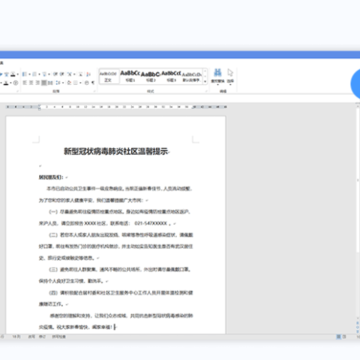Click the line spacing icon
Viewport: 360px width, 360px height.
(57, 83)
